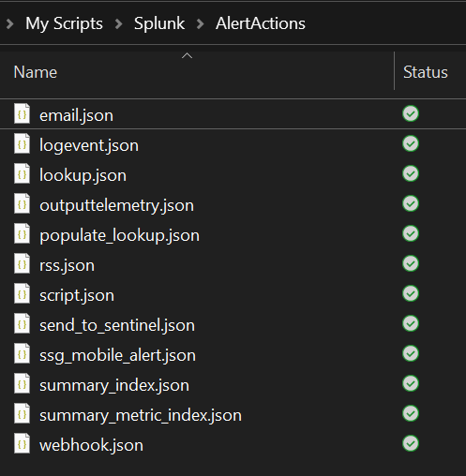
Task: Click the outputtelemetry.json file icon
Action: coord(22,203)
